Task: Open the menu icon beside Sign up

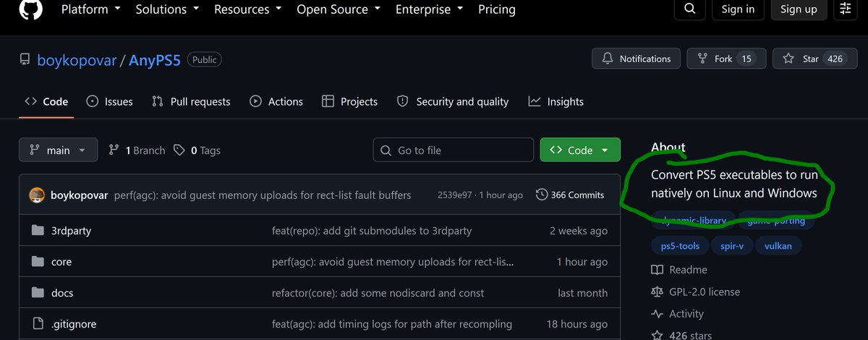Action: (x=845, y=9)
